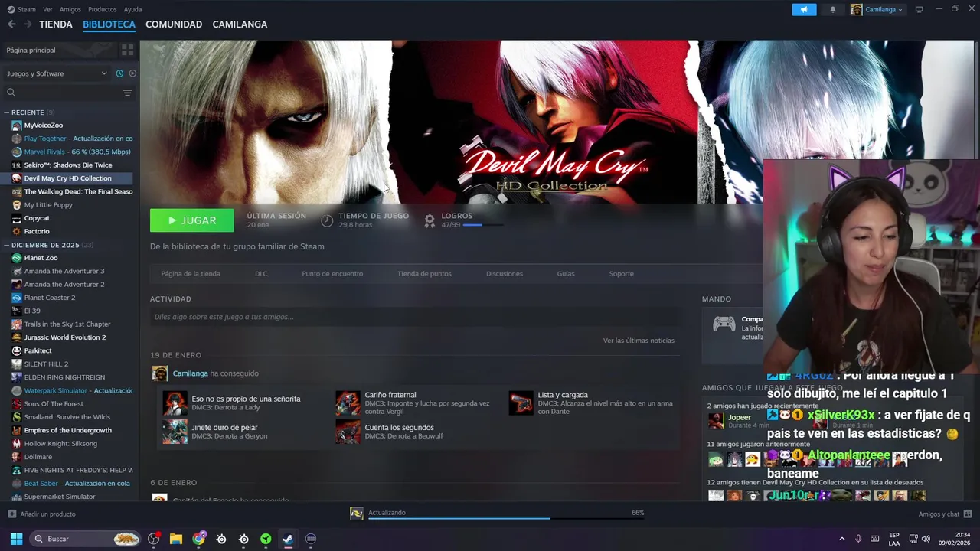The image size is (980, 551).
Task: Open the Productos menu
Action: click(x=103, y=9)
